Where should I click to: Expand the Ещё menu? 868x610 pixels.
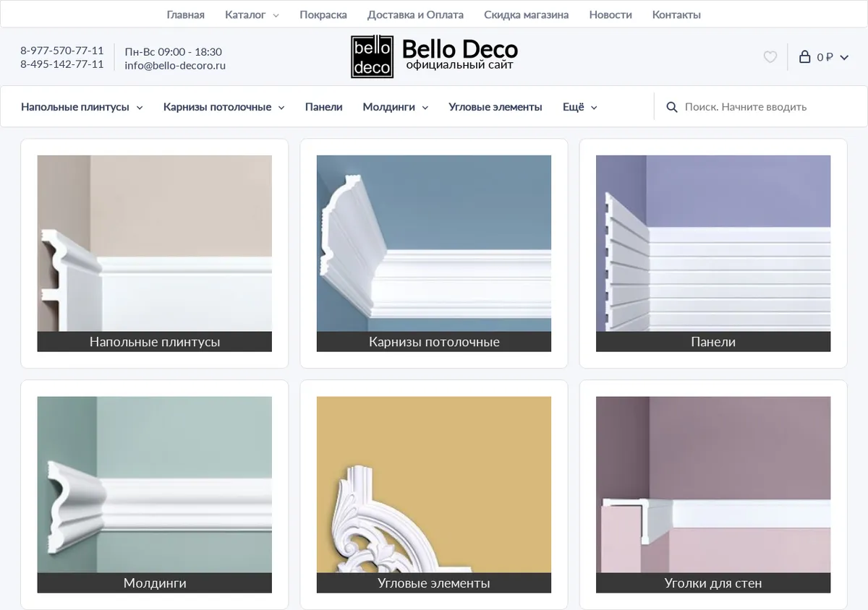click(580, 107)
